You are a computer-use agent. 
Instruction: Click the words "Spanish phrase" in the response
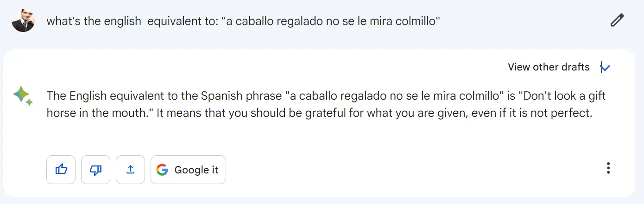tap(241, 96)
